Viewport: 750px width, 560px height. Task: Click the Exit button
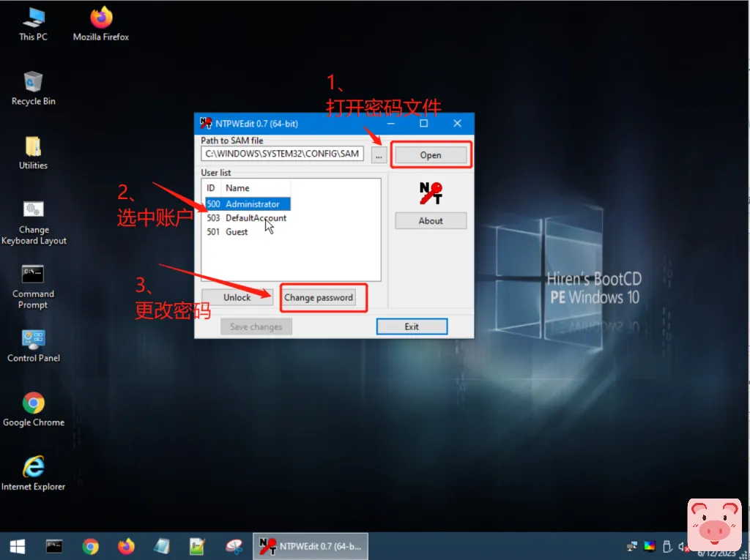pos(412,326)
